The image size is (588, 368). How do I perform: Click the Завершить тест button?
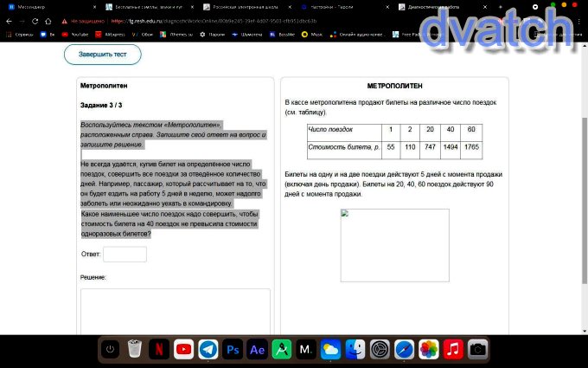coord(102,54)
